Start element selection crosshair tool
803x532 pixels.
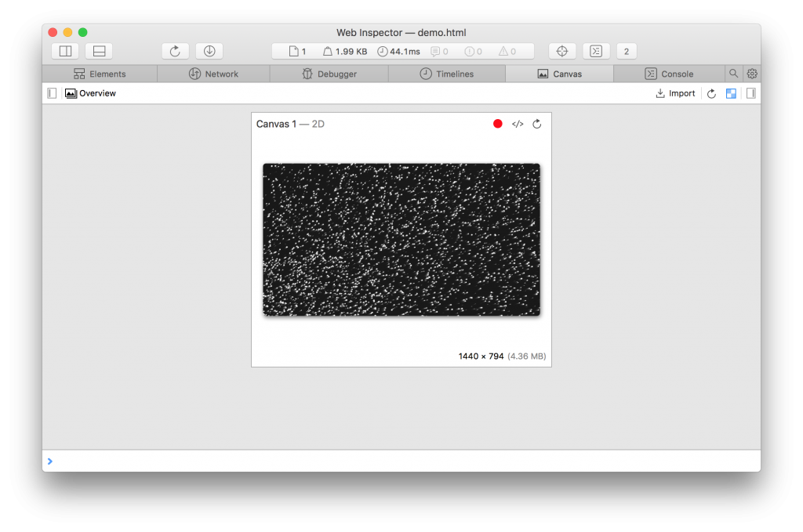click(561, 52)
